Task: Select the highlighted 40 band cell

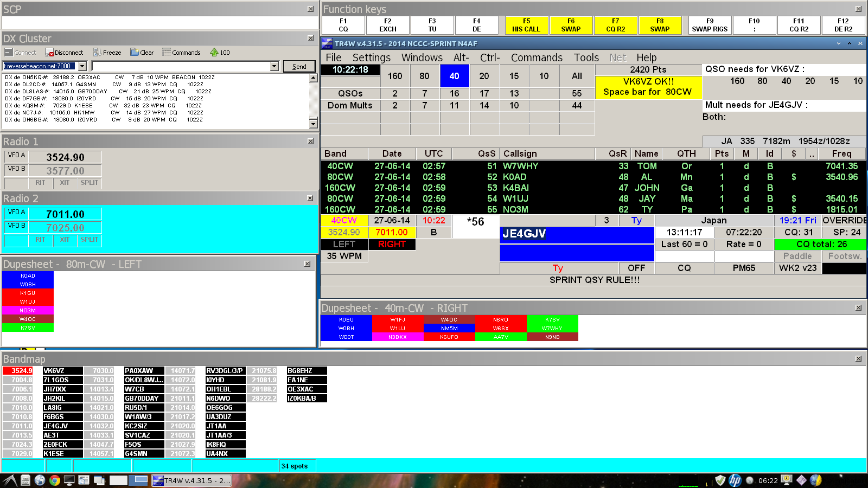Action: tap(454, 76)
